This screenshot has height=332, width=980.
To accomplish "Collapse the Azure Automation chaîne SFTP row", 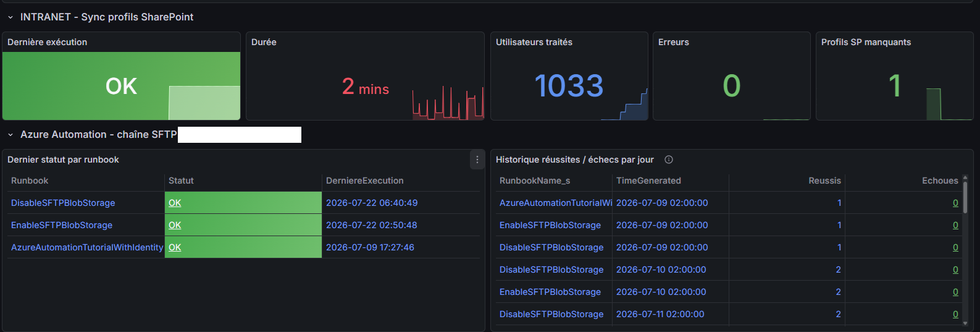I will point(10,135).
